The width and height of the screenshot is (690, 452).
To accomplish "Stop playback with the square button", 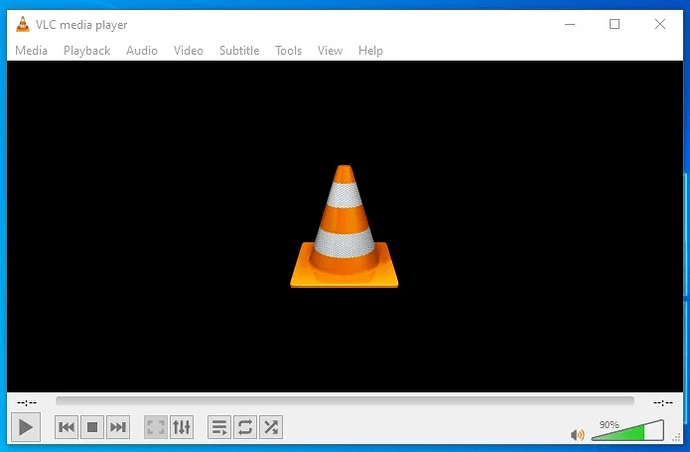I will (92, 427).
